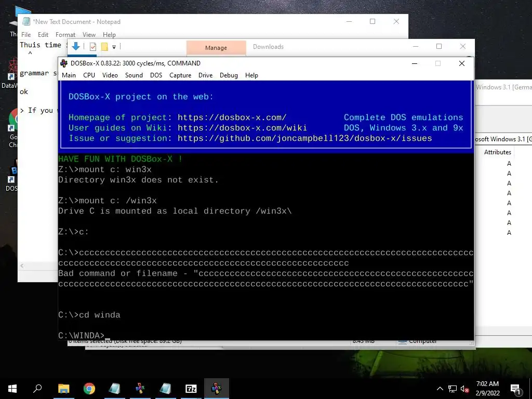Switch to the Manage tab in Explorer
Screen dimensions: 532x399
point(216,48)
